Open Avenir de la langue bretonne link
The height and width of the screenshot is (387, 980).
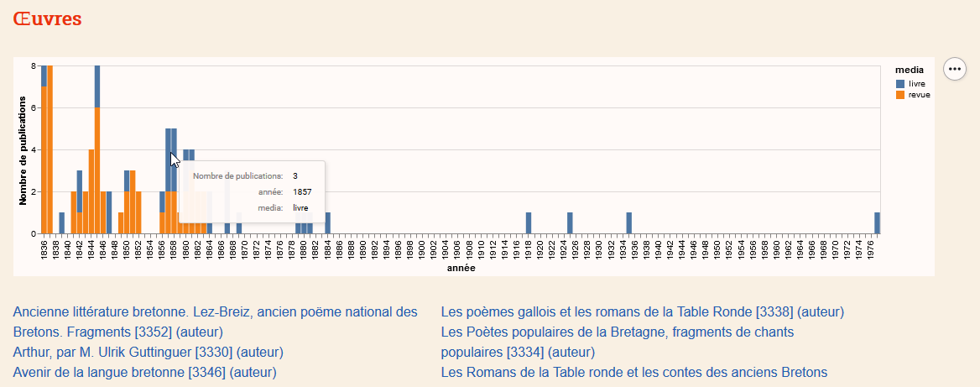pos(144,373)
